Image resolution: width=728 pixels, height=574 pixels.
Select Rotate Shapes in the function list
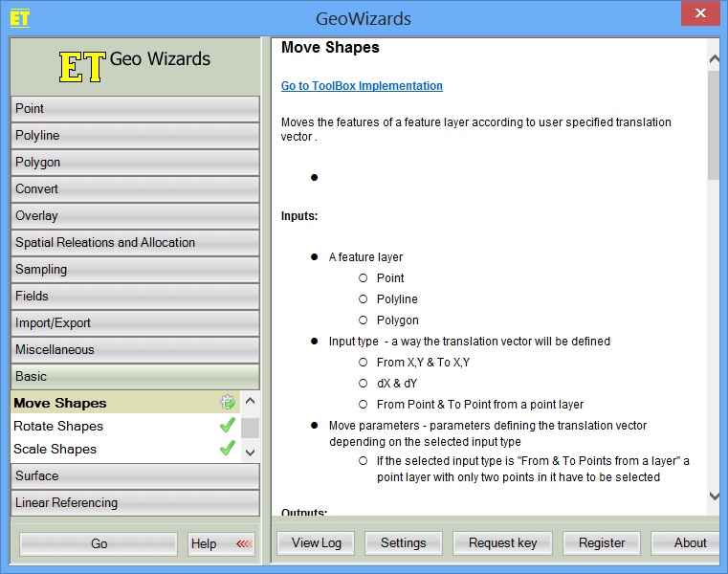pyautogui.click(x=125, y=426)
